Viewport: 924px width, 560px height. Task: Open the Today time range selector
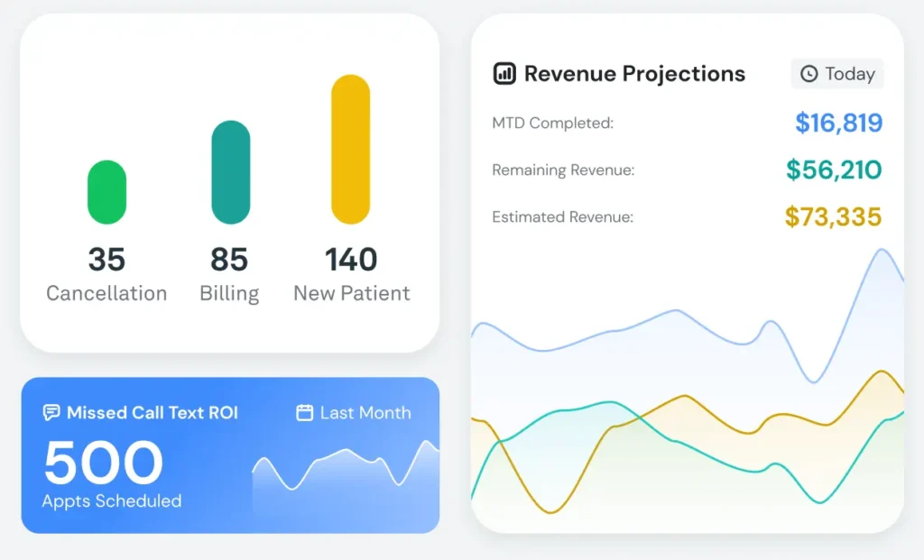[837, 74]
